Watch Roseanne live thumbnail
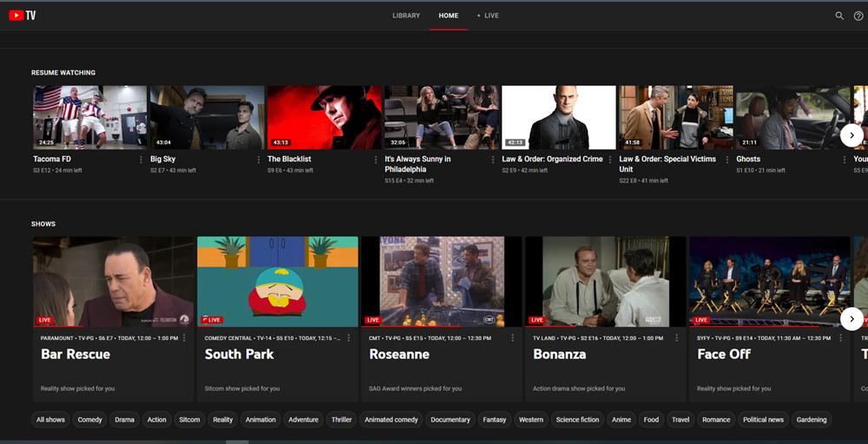The image size is (868, 444). coord(442,282)
